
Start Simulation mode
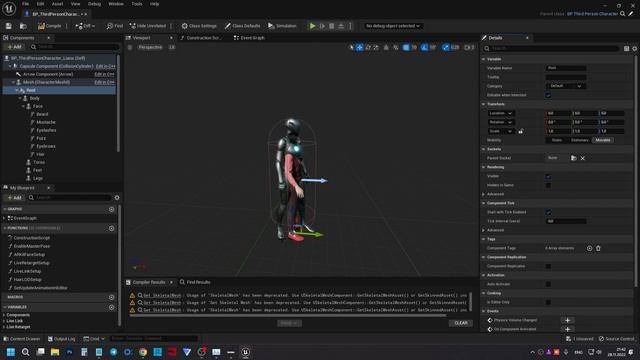tap(282, 26)
